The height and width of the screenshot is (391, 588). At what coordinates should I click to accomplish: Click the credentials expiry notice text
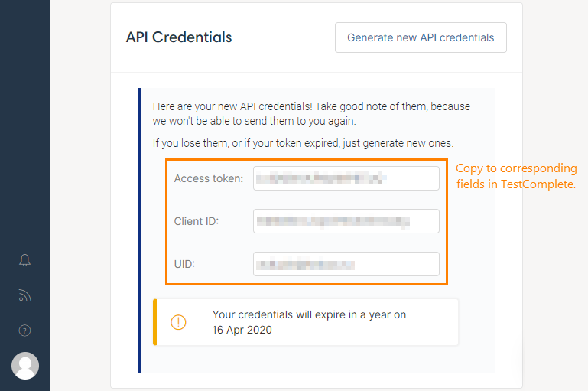coord(309,314)
